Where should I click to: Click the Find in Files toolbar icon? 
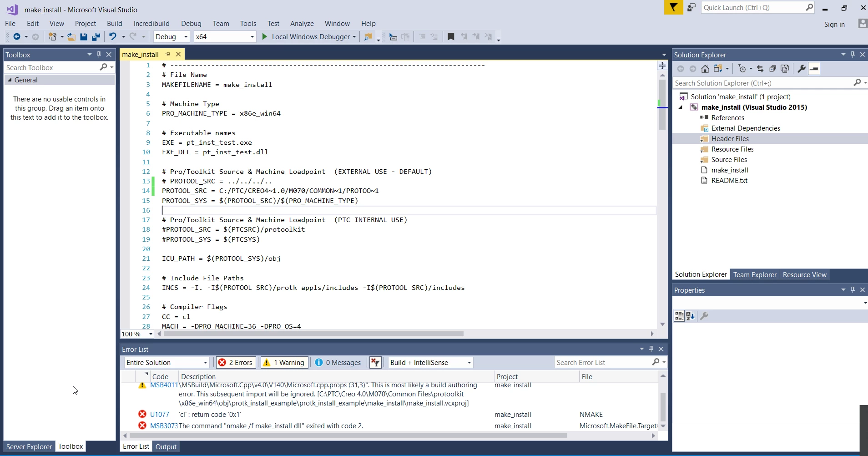coord(368,37)
